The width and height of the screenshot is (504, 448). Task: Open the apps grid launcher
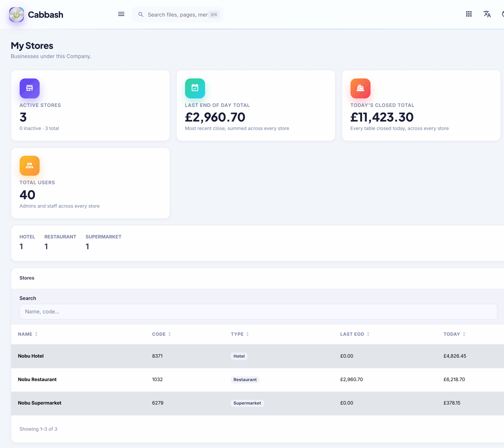pyautogui.click(x=469, y=14)
